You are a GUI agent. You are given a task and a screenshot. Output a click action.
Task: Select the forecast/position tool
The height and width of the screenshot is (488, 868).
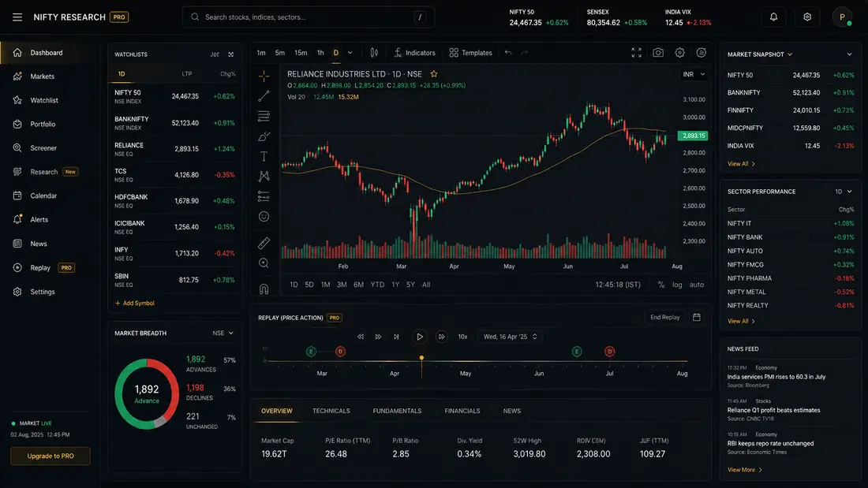point(264,196)
